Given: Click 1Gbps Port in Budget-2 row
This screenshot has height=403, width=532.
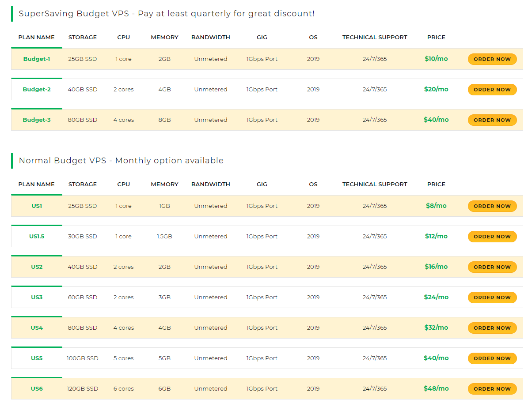Looking at the screenshot, I should click(x=262, y=89).
